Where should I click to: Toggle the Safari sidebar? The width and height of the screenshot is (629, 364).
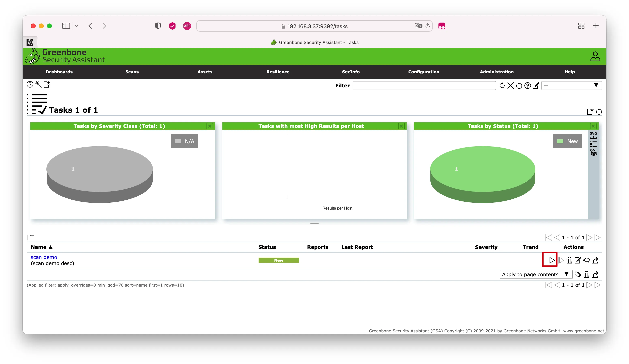click(66, 26)
